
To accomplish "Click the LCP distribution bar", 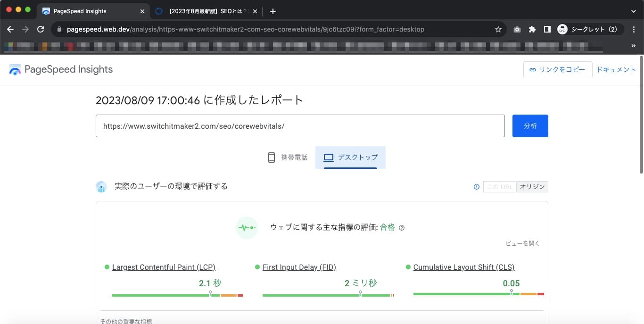I will point(177,295).
